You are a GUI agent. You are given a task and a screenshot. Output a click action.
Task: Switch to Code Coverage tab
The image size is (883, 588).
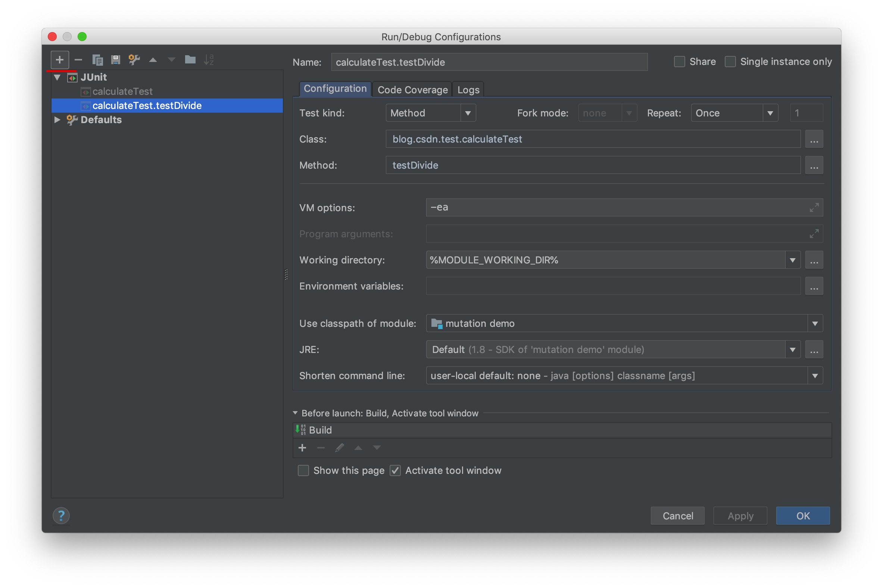412,89
